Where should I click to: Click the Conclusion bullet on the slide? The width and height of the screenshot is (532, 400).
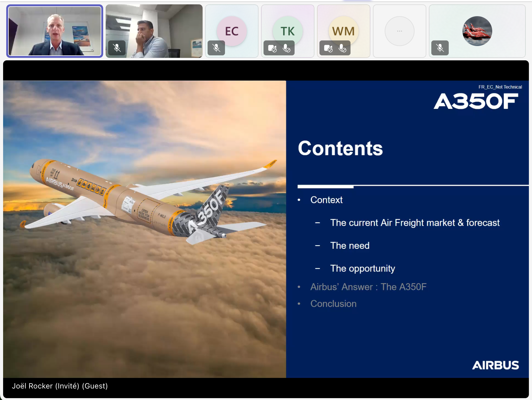pyautogui.click(x=333, y=304)
